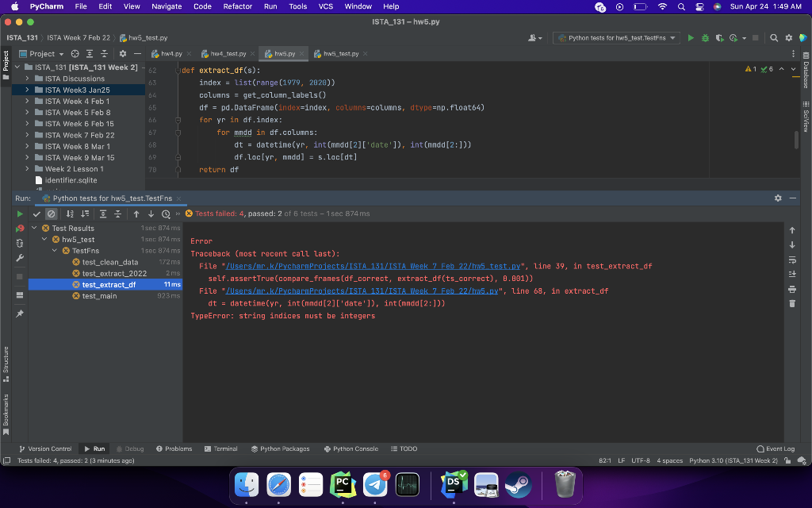Open the run configuration dropdown
812x508 pixels.
[616, 38]
